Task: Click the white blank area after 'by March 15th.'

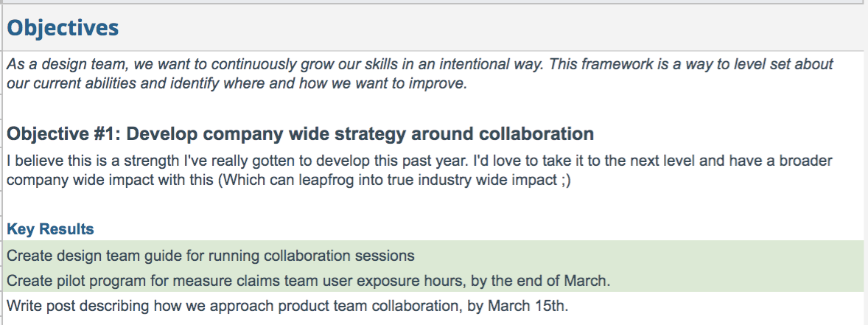Action: [x=714, y=305]
